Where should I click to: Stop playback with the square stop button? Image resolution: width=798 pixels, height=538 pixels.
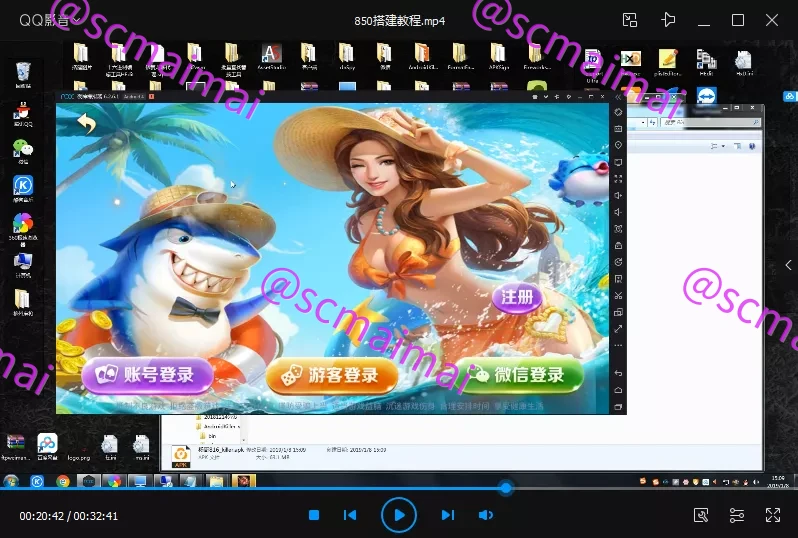click(314, 515)
